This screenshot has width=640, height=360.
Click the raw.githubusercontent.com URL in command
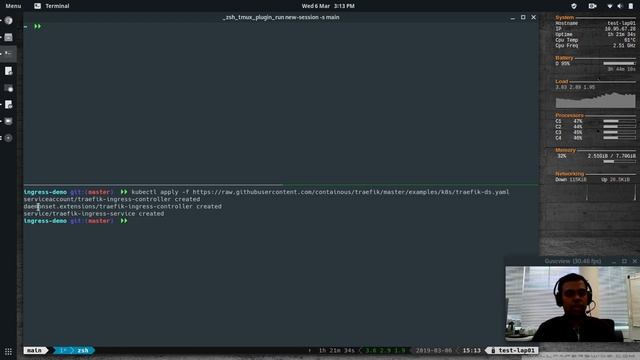click(x=351, y=192)
